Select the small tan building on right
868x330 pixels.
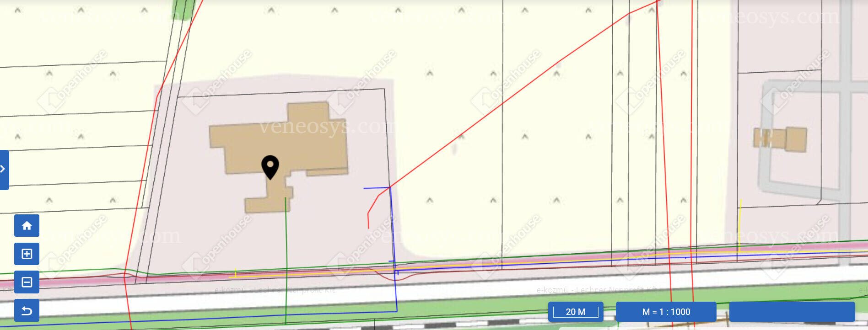point(780,138)
